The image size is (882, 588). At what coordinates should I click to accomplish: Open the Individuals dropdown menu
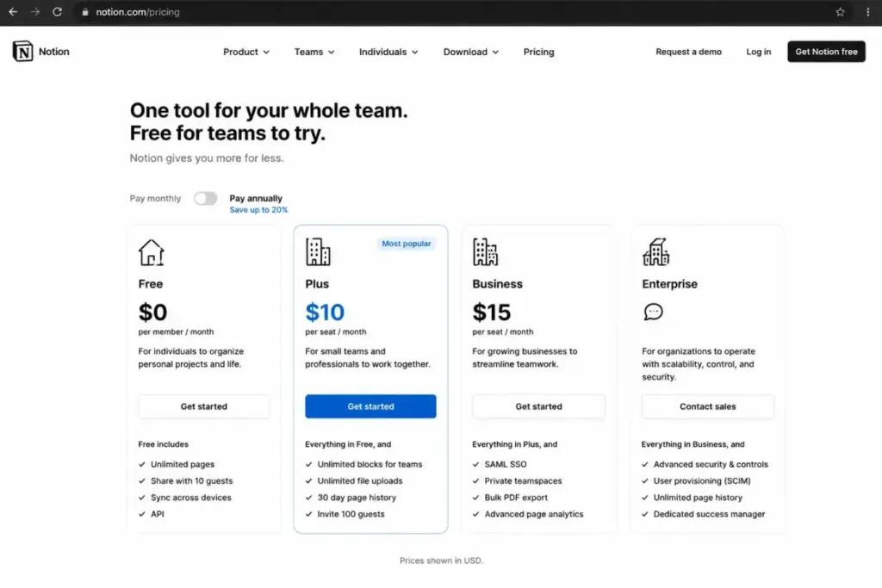[388, 52]
